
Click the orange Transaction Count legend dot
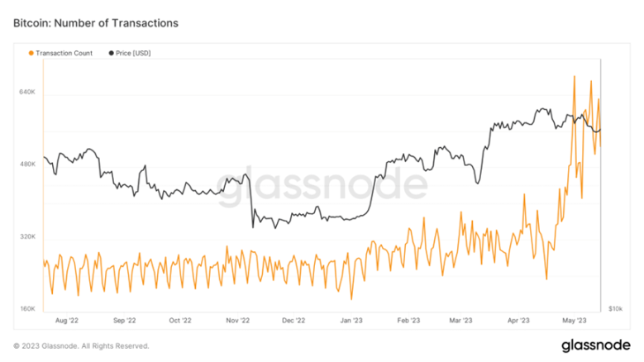pyautogui.click(x=31, y=53)
